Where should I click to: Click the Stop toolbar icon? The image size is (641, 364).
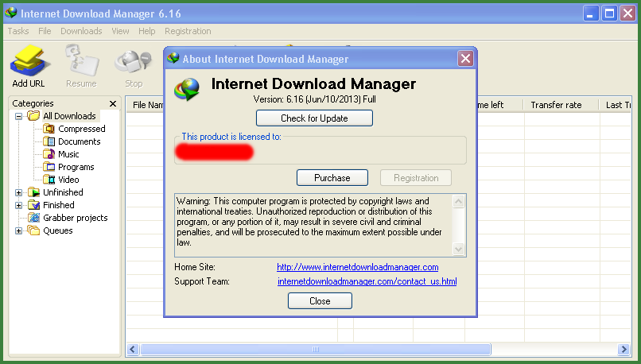134,62
